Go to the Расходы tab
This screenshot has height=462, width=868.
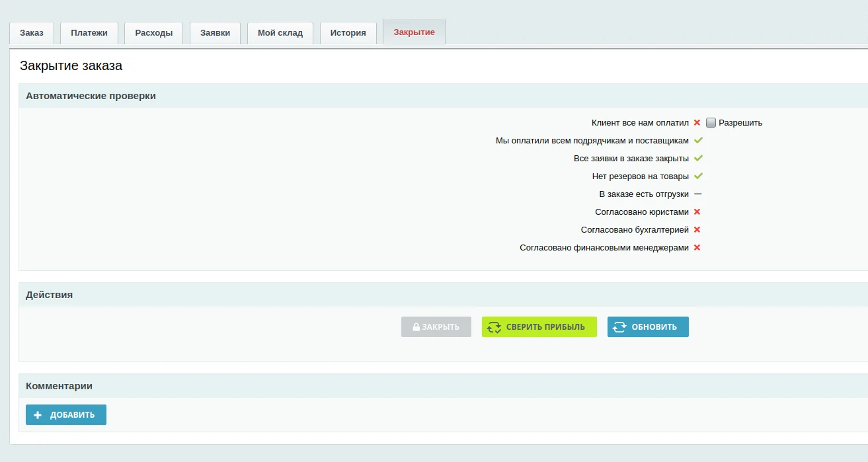(154, 33)
